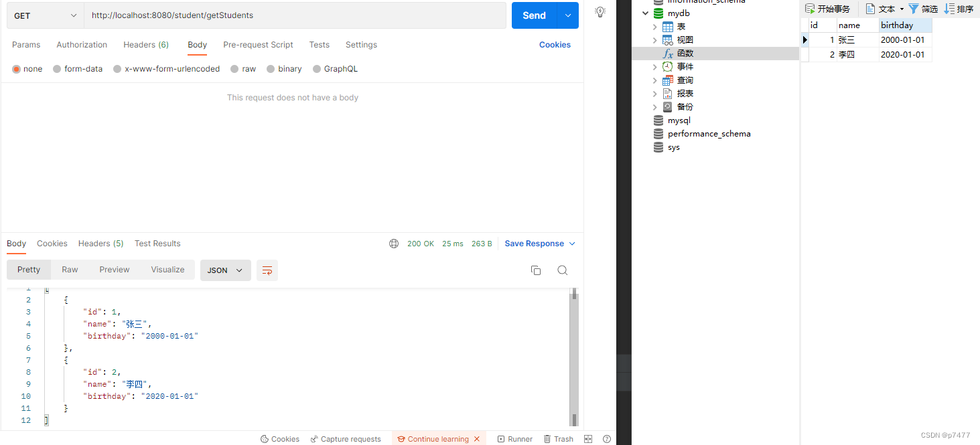Expand the 表 node chevron

(x=654, y=27)
